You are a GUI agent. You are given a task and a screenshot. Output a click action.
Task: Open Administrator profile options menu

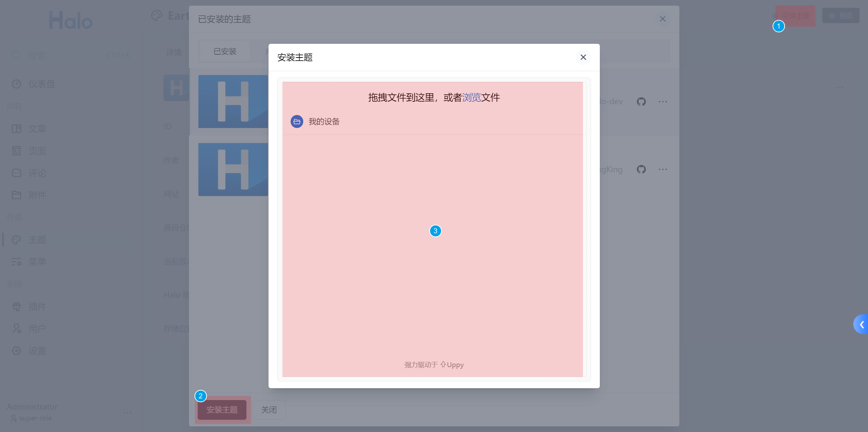127,412
